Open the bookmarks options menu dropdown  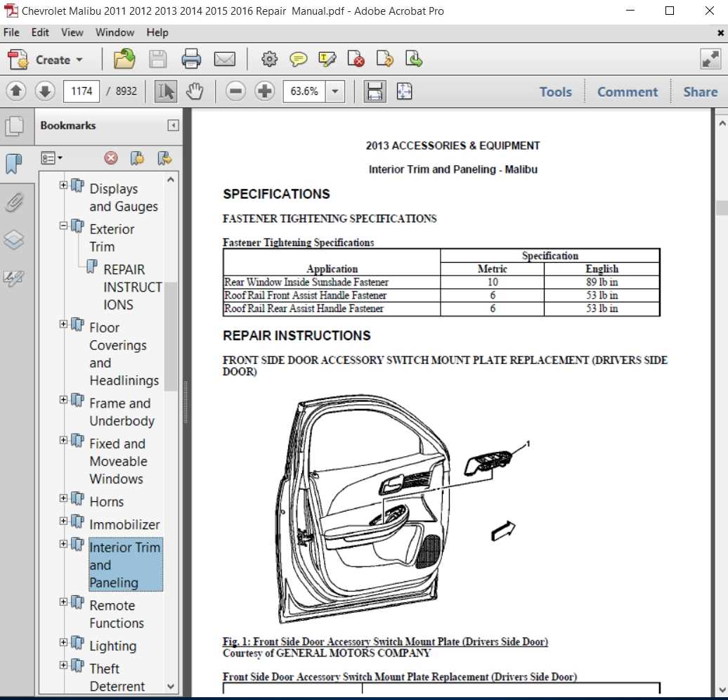click(x=51, y=158)
